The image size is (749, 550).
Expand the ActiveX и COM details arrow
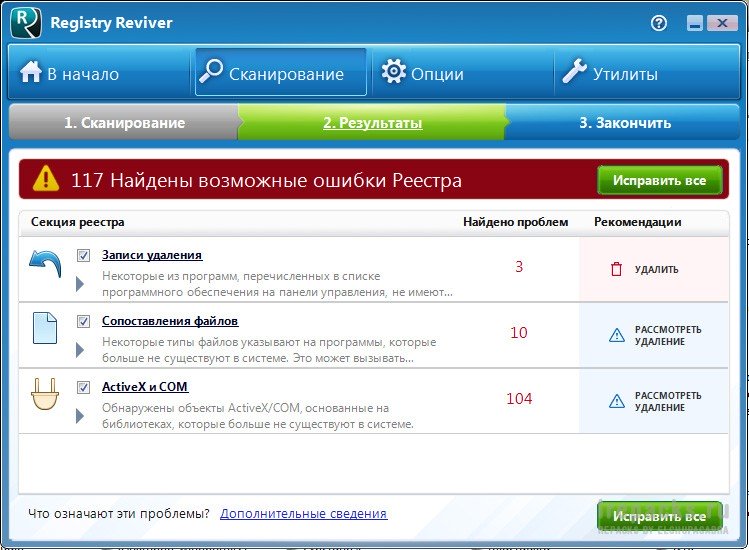click(x=80, y=416)
